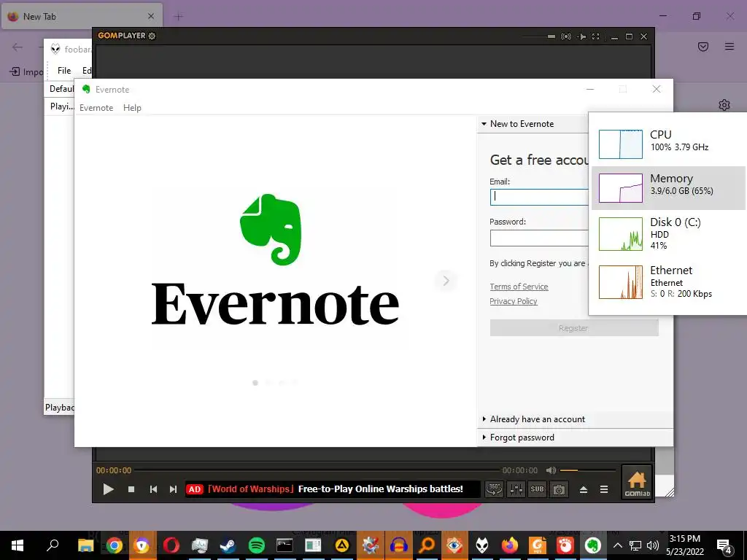Select the first slideshow pagination dot
Viewport: 747px width, 560px height.
click(255, 382)
